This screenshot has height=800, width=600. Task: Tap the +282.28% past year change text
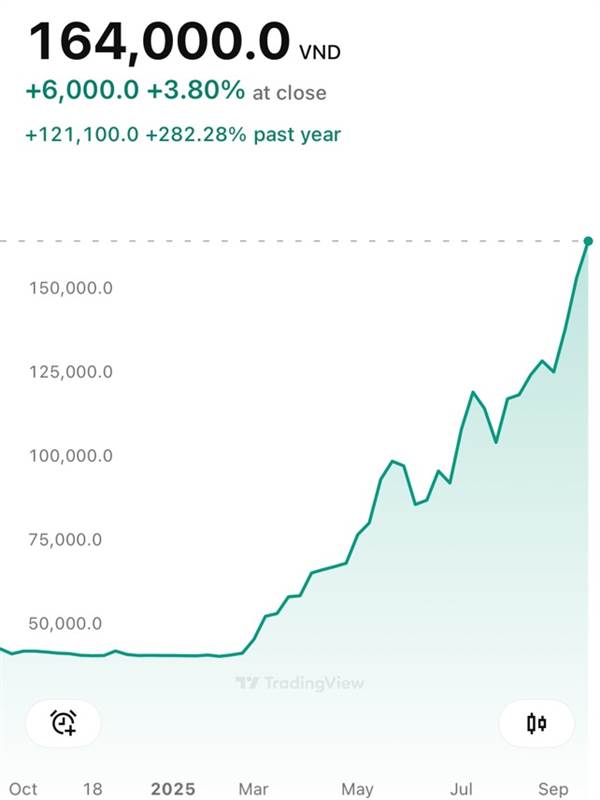tap(244, 134)
